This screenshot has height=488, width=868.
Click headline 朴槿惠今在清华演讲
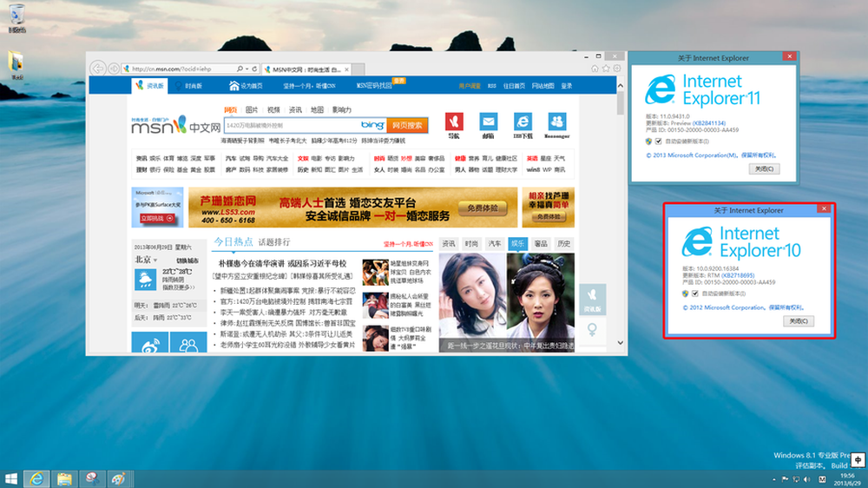282,264
